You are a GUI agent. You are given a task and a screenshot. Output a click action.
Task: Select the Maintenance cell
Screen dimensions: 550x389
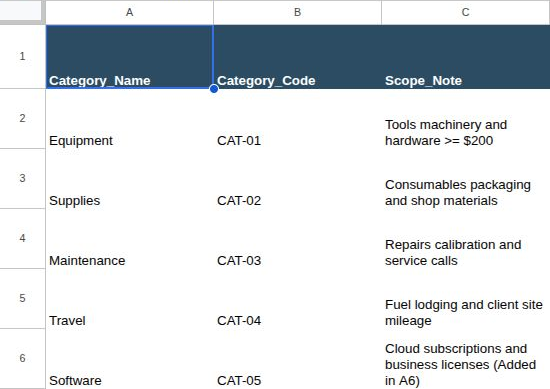coord(129,239)
